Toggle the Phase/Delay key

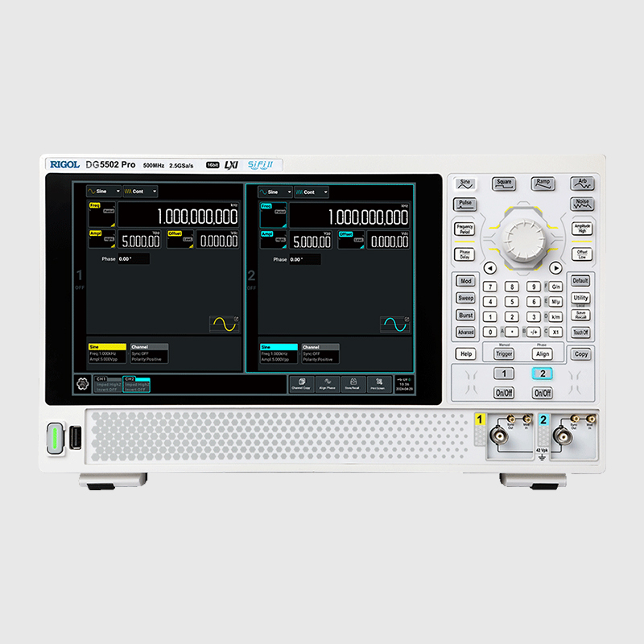[x=464, y=254]
